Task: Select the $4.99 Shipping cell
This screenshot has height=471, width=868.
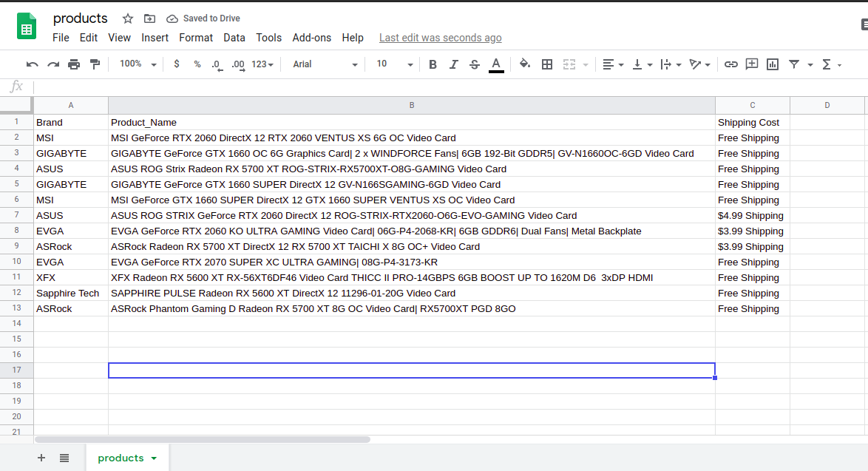Action: tap(753, 216)
